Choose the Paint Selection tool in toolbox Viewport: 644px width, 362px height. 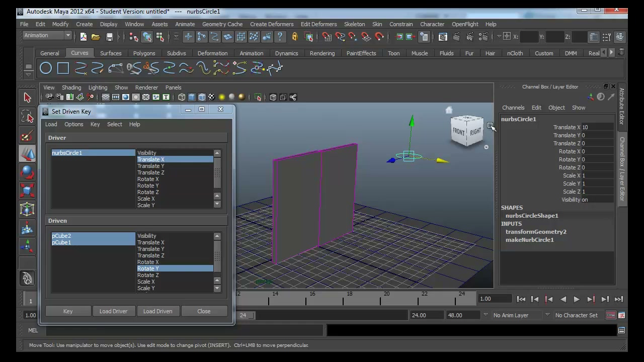pos(27,135)
